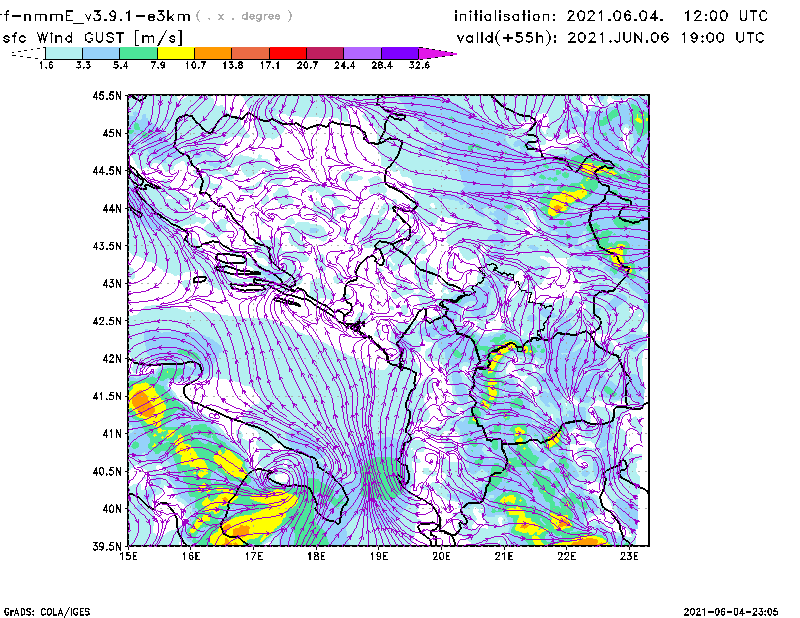Click the longitude label '23E'

[x=629, y=556]
